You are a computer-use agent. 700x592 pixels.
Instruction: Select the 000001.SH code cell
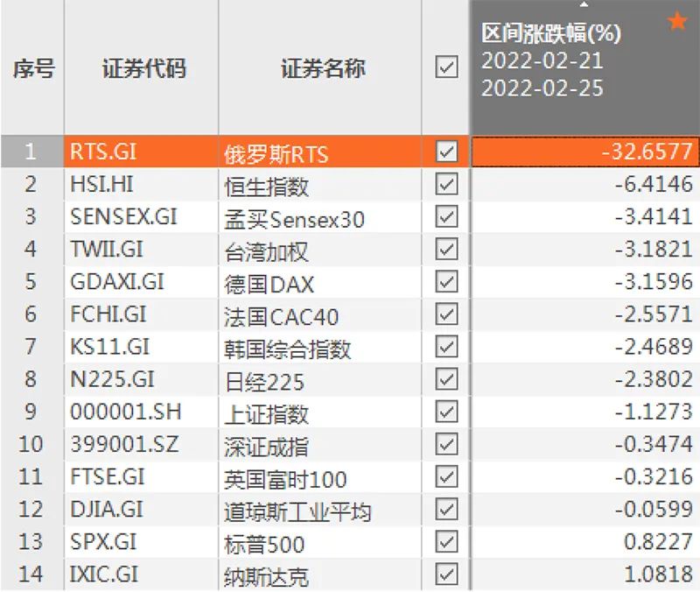(x=142, y=412)
